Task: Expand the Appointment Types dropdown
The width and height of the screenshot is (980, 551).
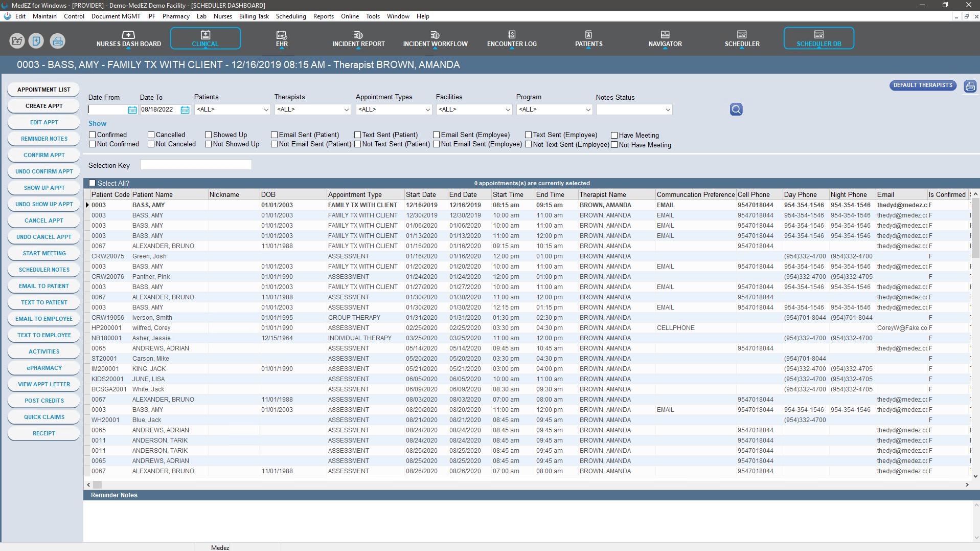Action: click(427, 109)
